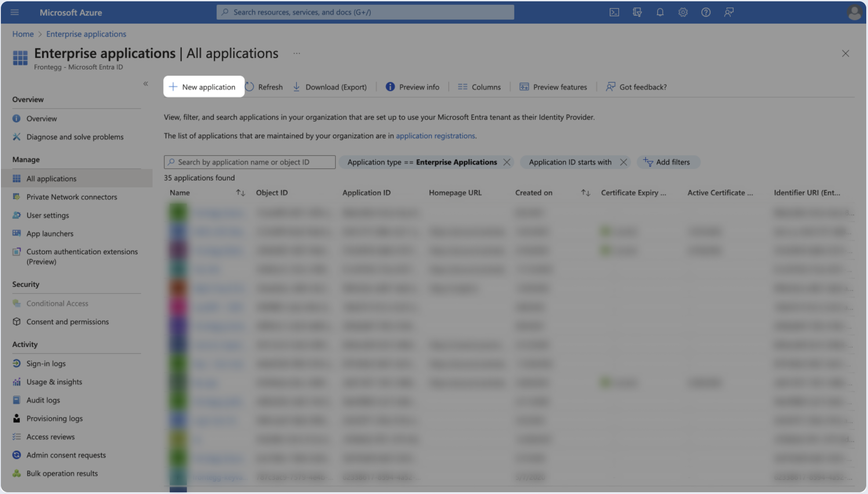Remove the Application type filter
The width and height of the screenshot is (868, 494).
[507, 162]
